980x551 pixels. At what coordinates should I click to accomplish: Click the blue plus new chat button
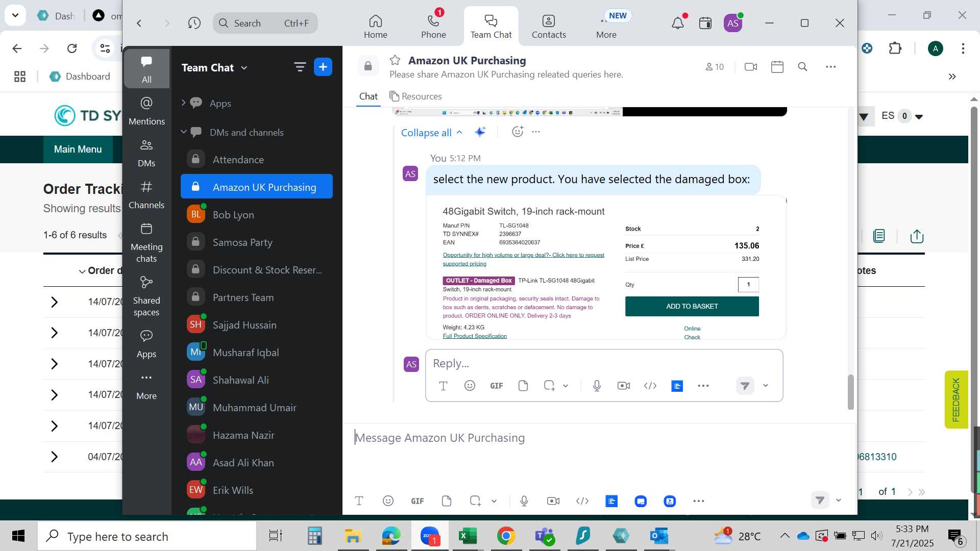click(323, 67)
